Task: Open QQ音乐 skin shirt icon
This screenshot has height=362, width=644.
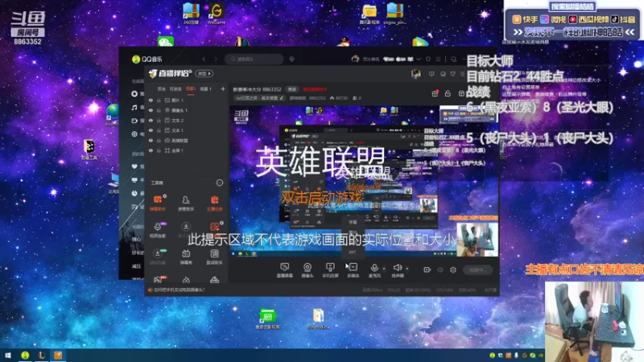Action: click(428, 59)
